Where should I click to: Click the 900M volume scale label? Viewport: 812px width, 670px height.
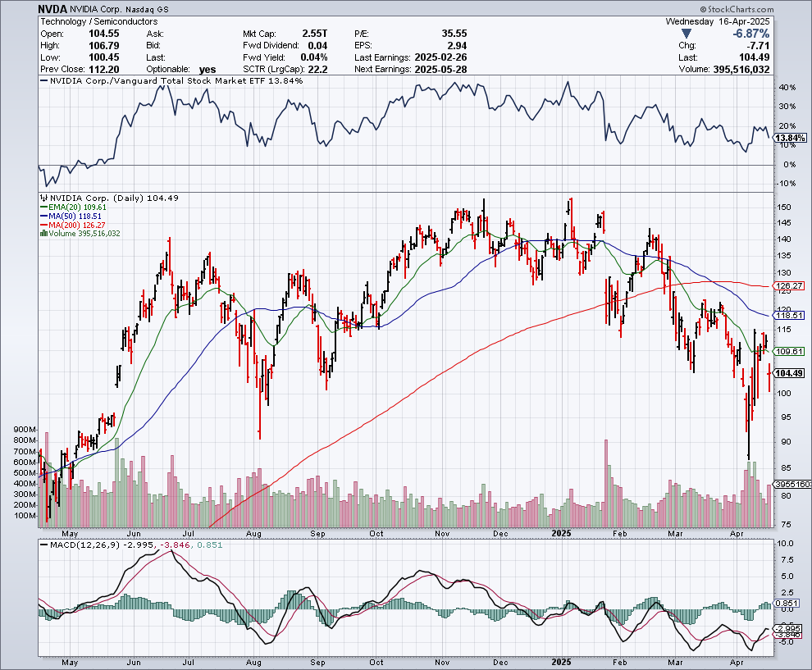pos(25,430)
